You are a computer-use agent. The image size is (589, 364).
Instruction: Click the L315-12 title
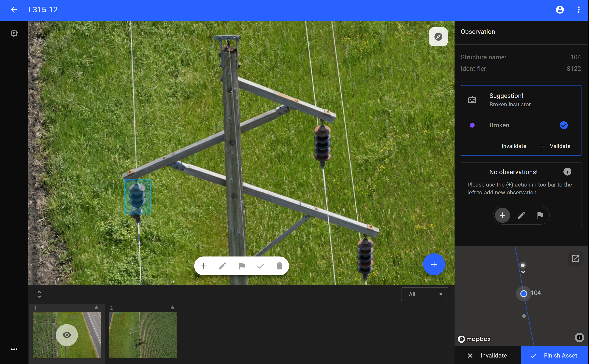click(43, 10)
